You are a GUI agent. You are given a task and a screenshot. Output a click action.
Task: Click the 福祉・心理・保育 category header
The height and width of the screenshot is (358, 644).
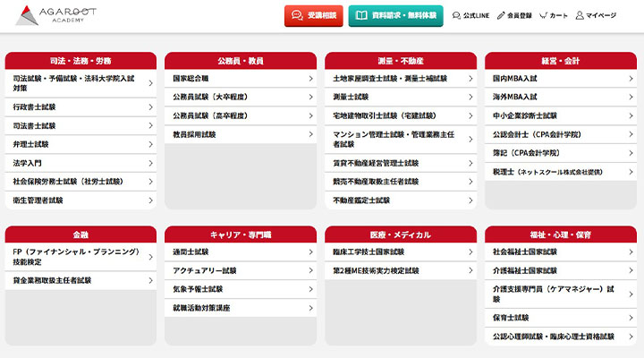pos(561,234)
